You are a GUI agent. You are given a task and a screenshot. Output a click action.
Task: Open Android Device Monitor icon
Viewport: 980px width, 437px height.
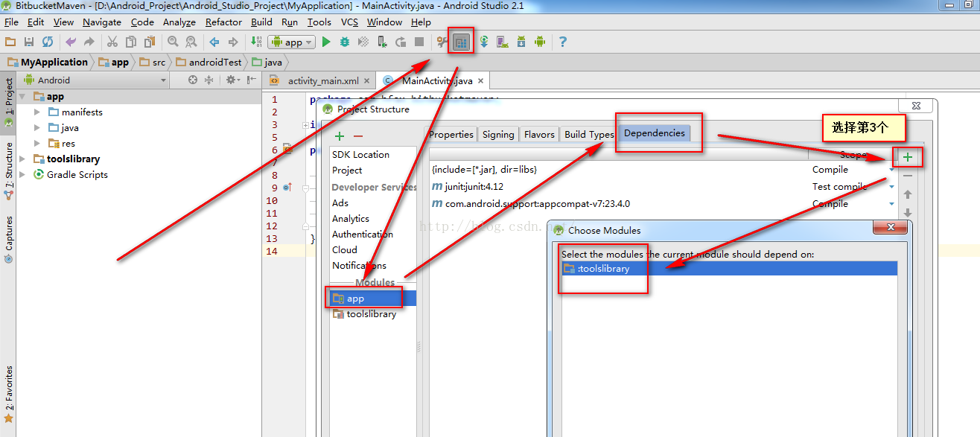pos(540,42)
